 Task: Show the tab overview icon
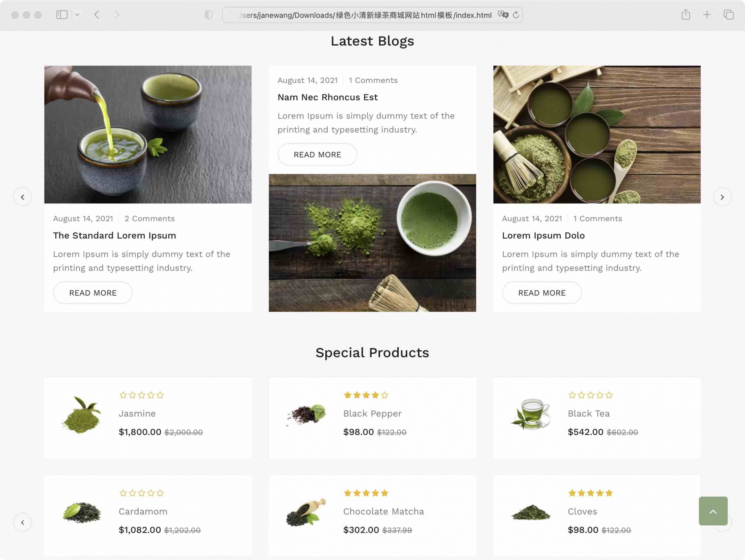click(x=728, y=15)
